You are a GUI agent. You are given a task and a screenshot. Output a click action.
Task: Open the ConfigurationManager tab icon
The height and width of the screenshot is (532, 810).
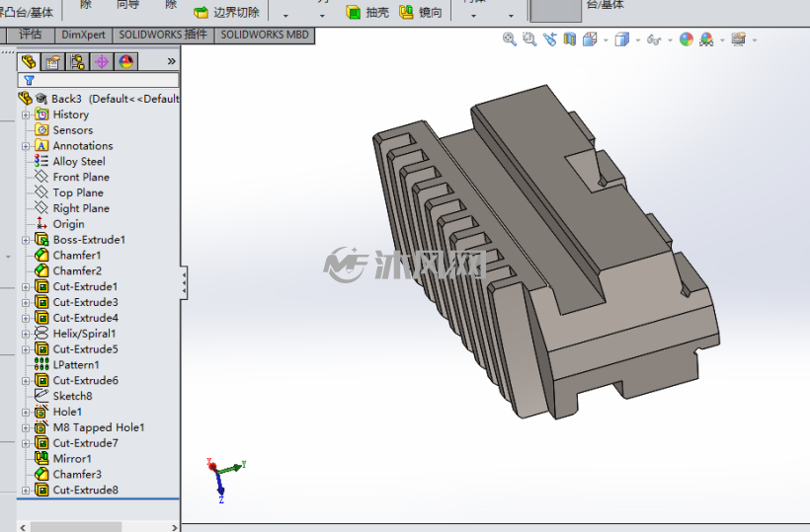point(77,62)
